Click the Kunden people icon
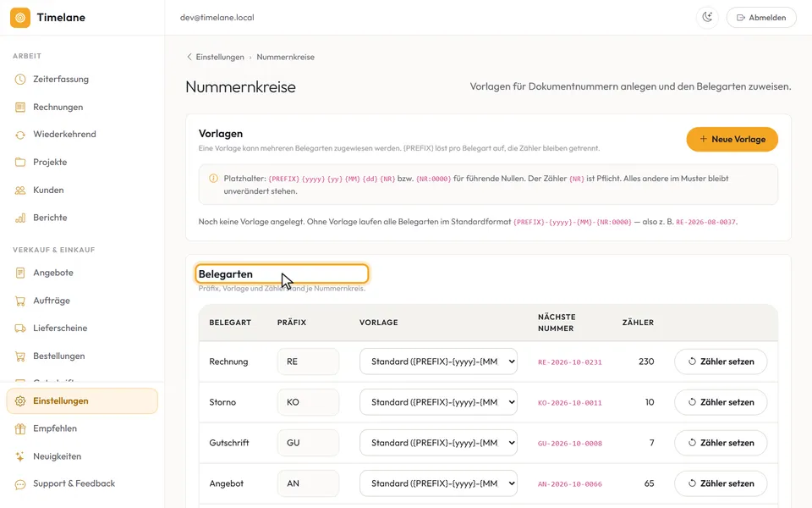Viewport: 812px width, 508px height. click(20, 190)
